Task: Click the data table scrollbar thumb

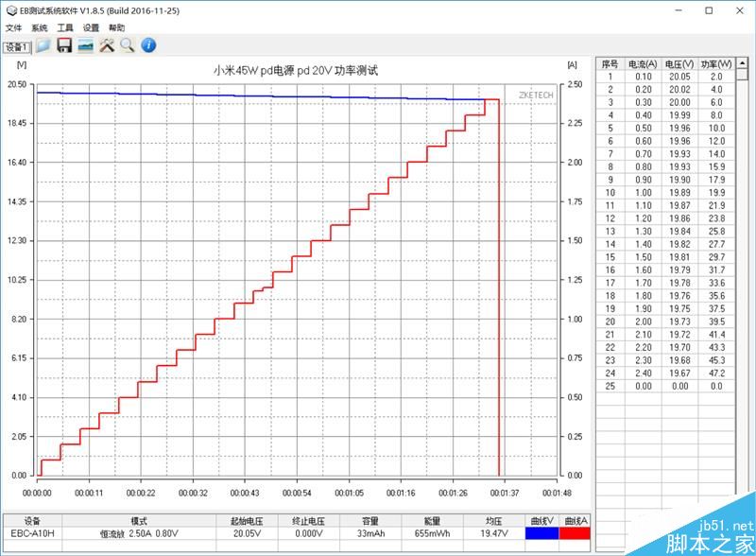Action: [x=742, y=75]
